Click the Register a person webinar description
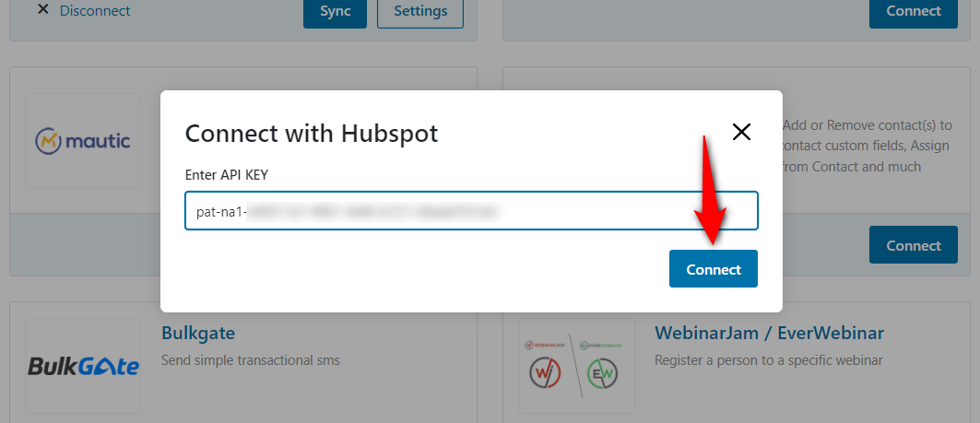Screen dimensions: 980x423 (x=769, y=359)
